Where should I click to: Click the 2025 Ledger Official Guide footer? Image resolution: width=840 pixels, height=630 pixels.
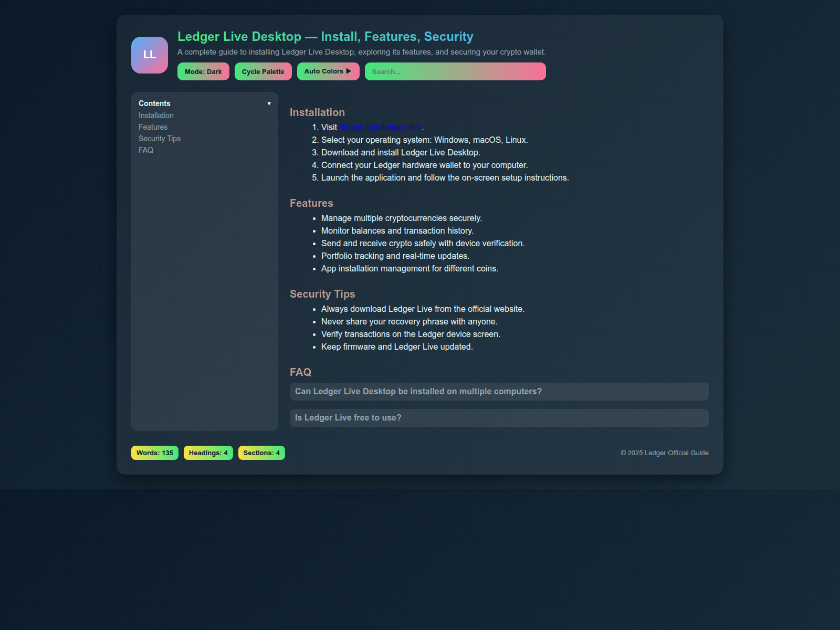pos(664,453)
